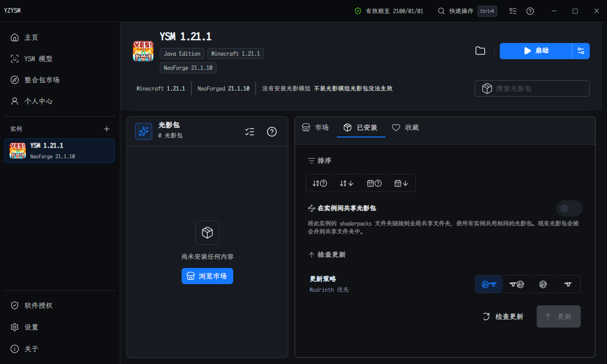This screenshot has width=607, height=364.
Task: Add a new instance with plus icon
Action: click(x=107, y=129)
